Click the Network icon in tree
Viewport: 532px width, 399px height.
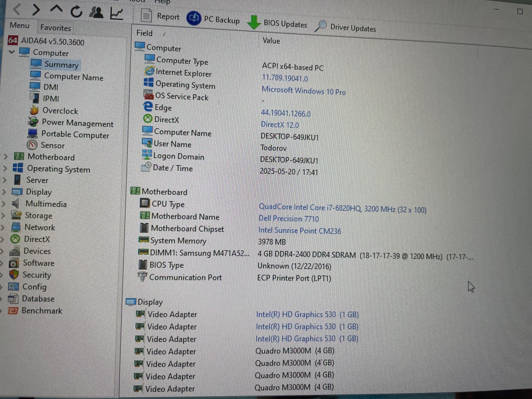click(x=16, y=227)
